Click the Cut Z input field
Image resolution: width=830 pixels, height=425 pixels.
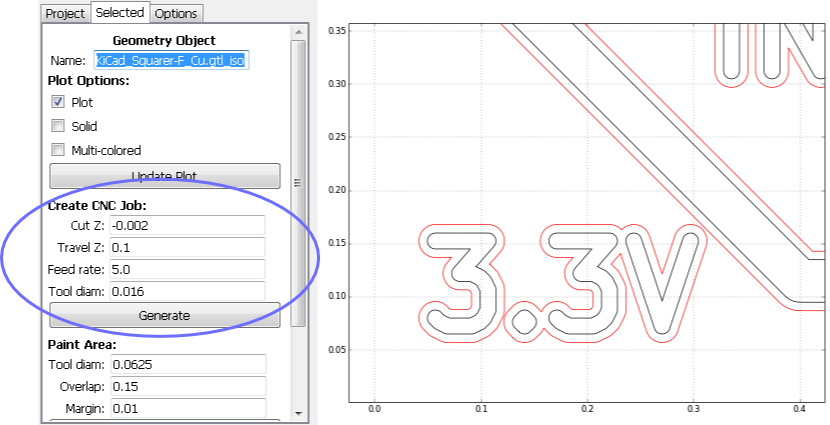click(x=186, y=226)
